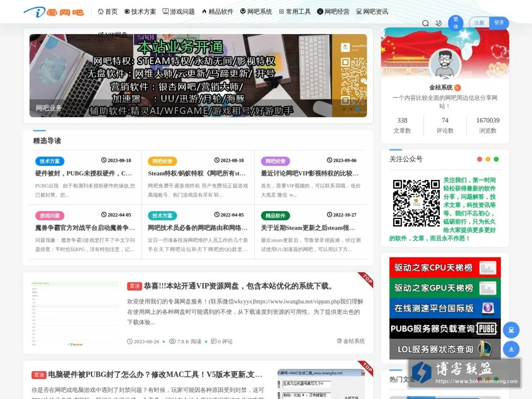The height and width of the screenshot is (399, 532).
Task: Click the WeChat public account QR code
Action: tap(416, 203)
